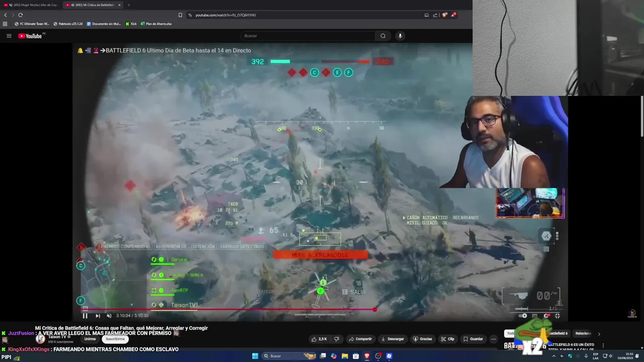644x362 pixels.
Task: Skip to next video with the next button
Action: tap(98, 316)
